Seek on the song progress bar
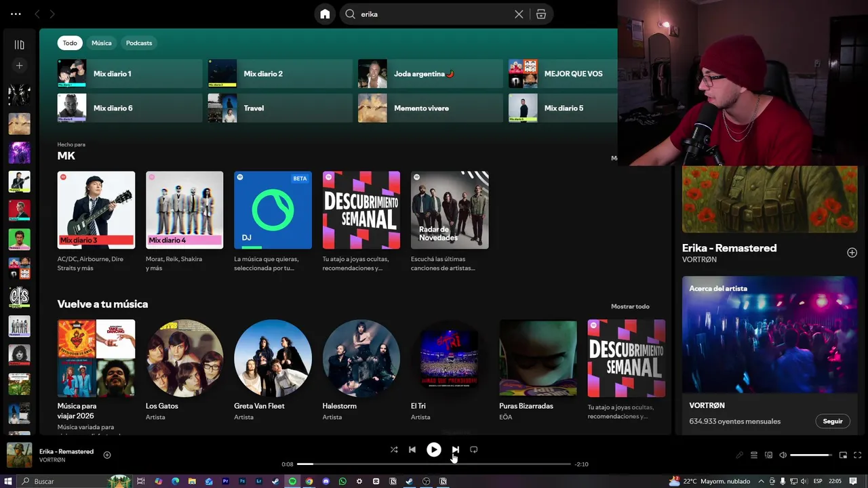The image size is (868, 488). pyautogui.click(x=434, y=464)
